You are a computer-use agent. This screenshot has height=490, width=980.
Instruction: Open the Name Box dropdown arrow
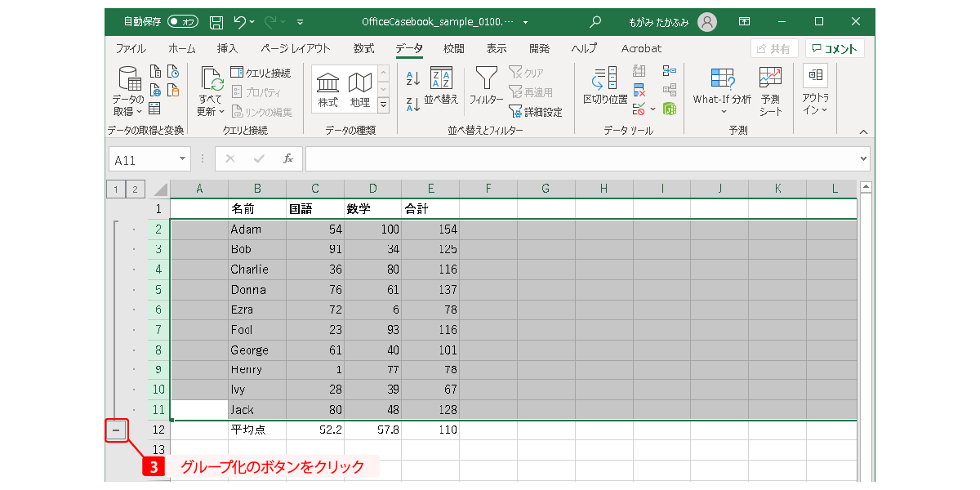[x=182, y=160]
